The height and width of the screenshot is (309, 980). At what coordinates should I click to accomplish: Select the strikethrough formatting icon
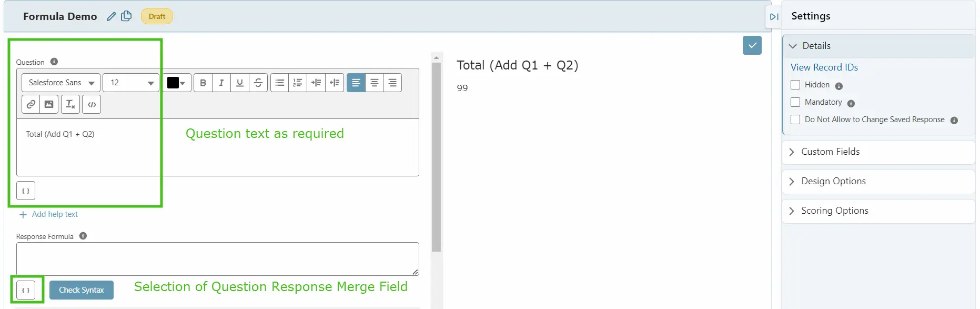[x=258, y=83]
